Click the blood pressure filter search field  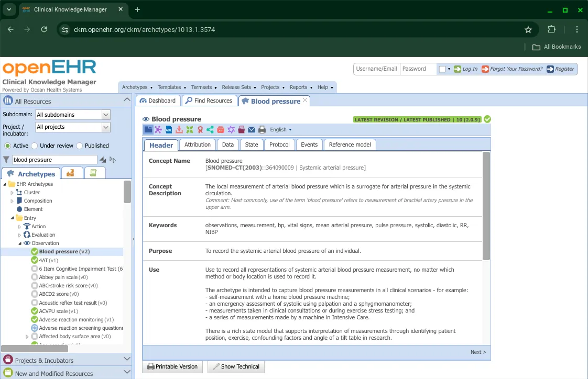click(55, 160)
